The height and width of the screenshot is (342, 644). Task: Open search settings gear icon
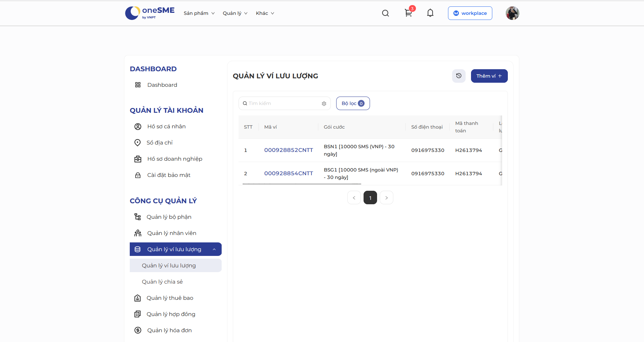click(324, 103)
